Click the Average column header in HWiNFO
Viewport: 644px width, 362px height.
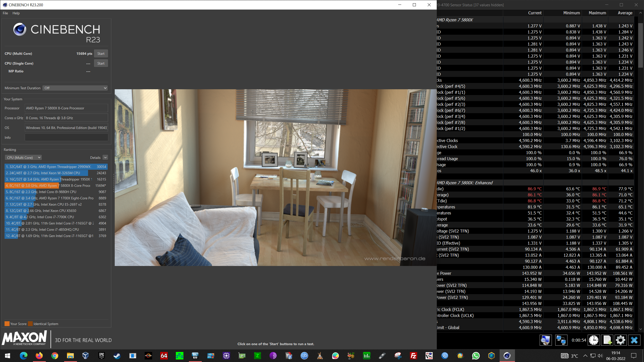[621, 13]
